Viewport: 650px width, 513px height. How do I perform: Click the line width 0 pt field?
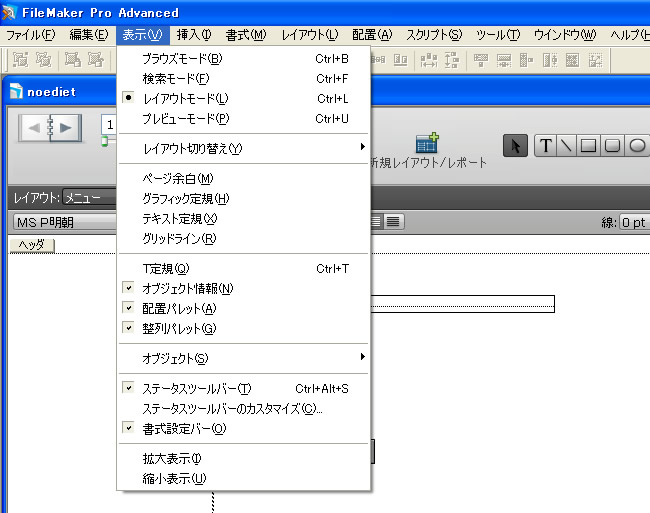pos(633,222)
